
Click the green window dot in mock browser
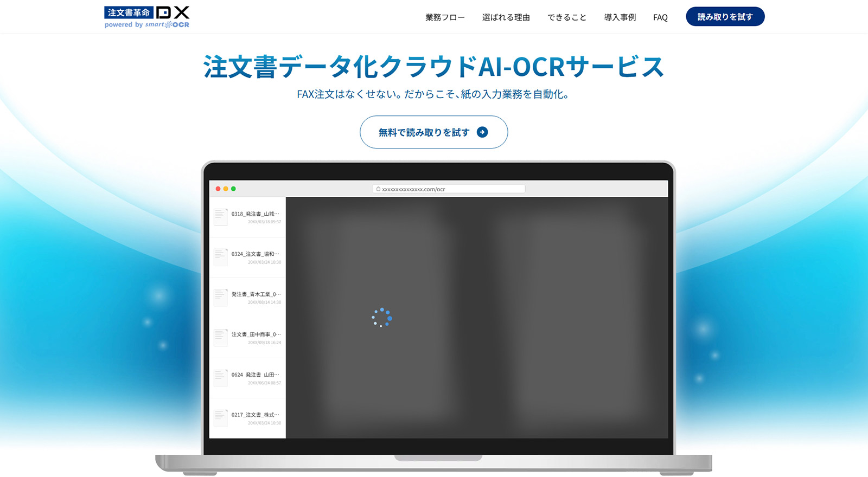233,189
